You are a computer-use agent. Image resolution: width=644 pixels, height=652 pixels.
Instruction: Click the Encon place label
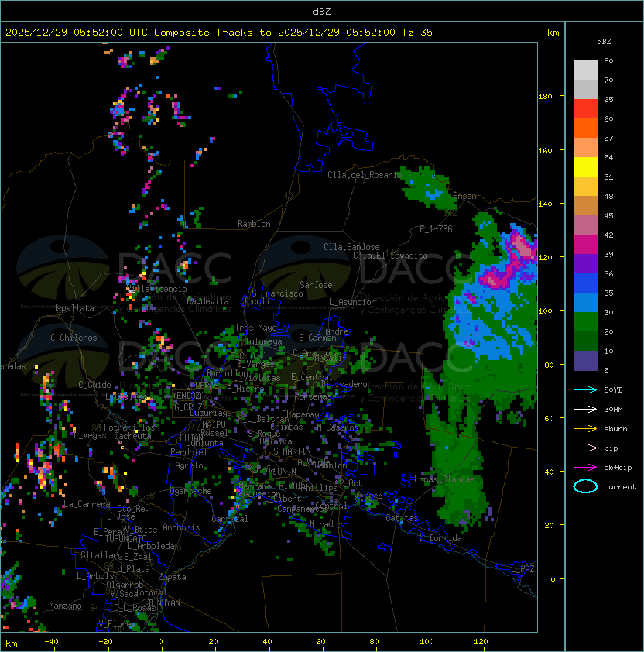tap(464, 196)
